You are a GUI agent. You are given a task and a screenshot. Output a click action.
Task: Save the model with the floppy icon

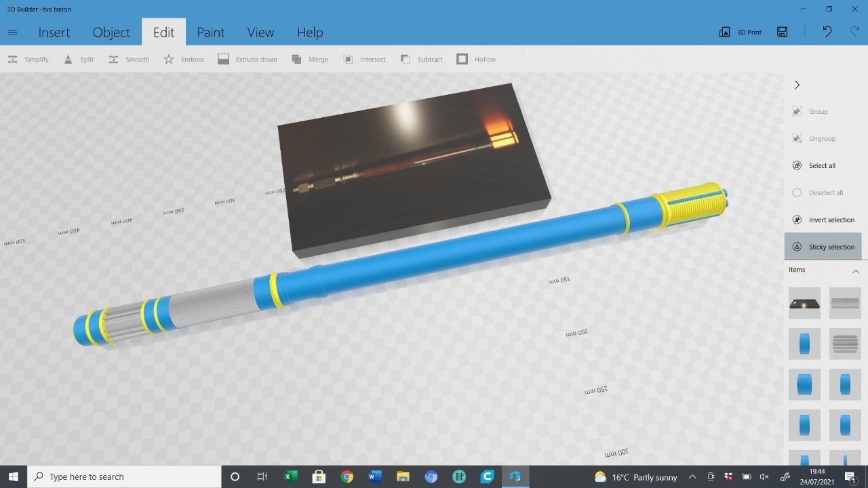click(x=782, y=32)
